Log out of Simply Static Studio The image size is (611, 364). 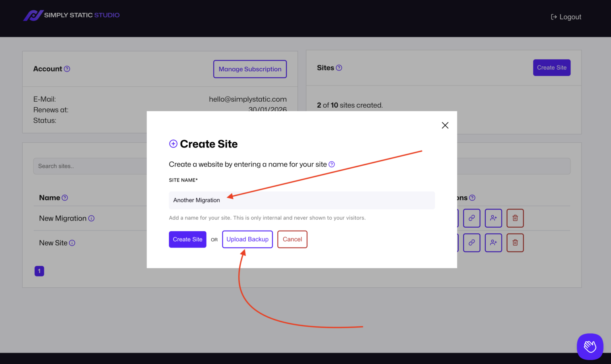point(566,17)
